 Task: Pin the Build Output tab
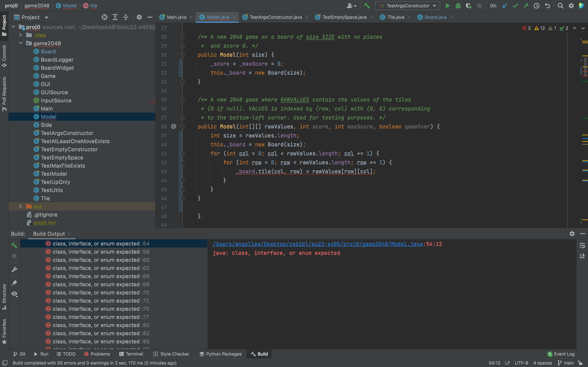pos(14,283)
